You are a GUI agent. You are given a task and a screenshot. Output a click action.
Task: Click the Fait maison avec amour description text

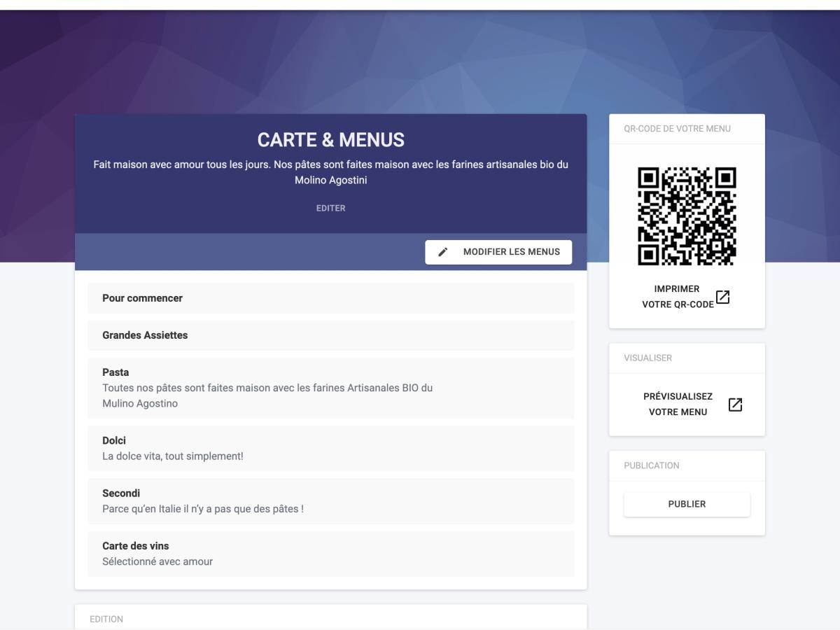click(x=330, y=172)
